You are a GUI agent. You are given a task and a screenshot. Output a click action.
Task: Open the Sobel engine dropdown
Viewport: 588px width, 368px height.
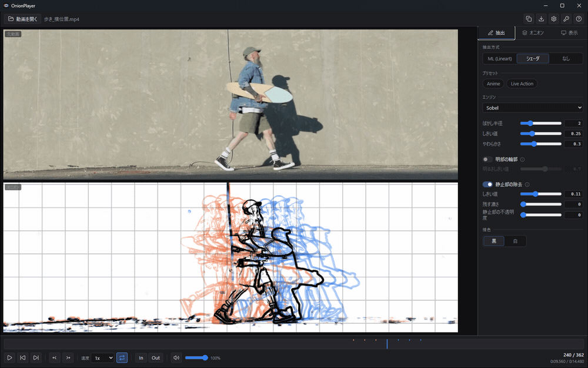(x=533, y=108)
